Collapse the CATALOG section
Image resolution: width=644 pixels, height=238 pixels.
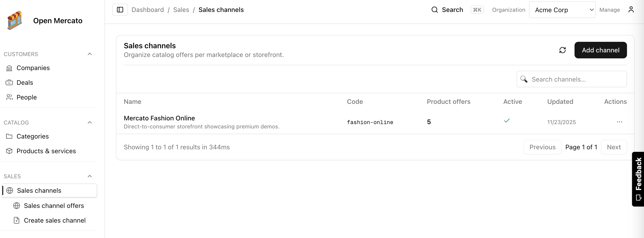tap(90, 122)
